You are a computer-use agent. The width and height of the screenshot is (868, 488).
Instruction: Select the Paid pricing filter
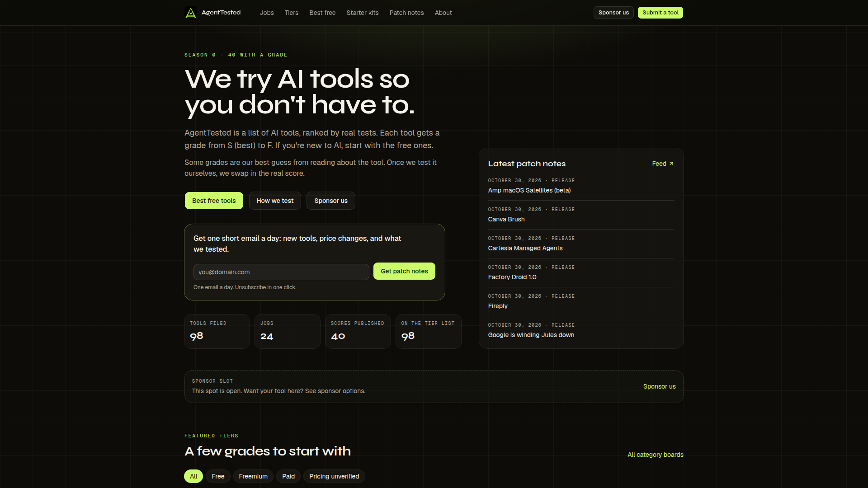tap(288, 476)
